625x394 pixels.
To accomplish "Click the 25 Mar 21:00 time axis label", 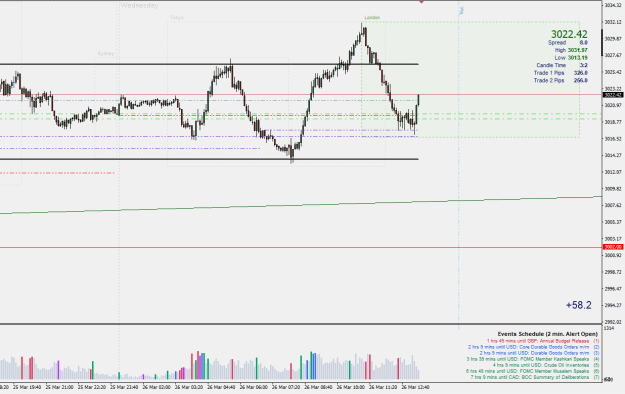I will 59,387.
